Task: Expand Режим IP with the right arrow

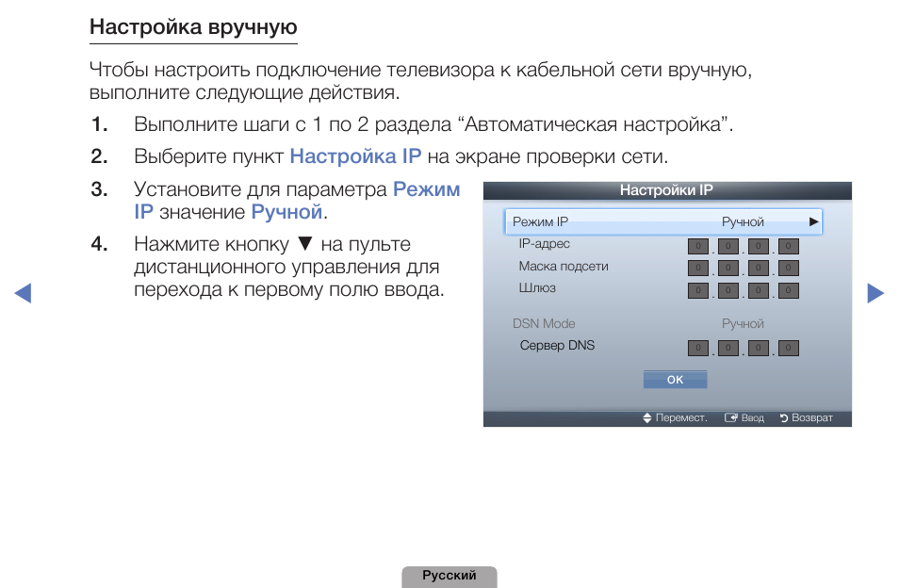Action: click(x=813, y=222)
